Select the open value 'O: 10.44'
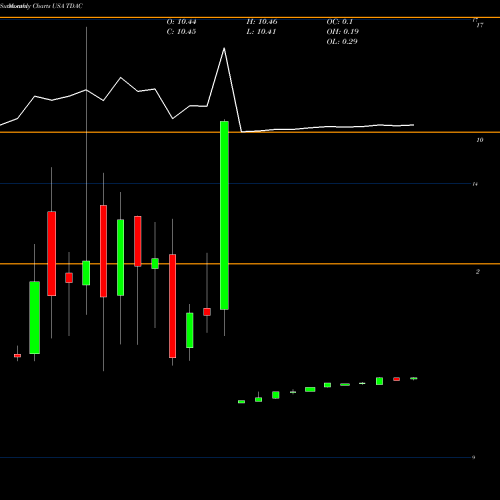 (181, 22)
